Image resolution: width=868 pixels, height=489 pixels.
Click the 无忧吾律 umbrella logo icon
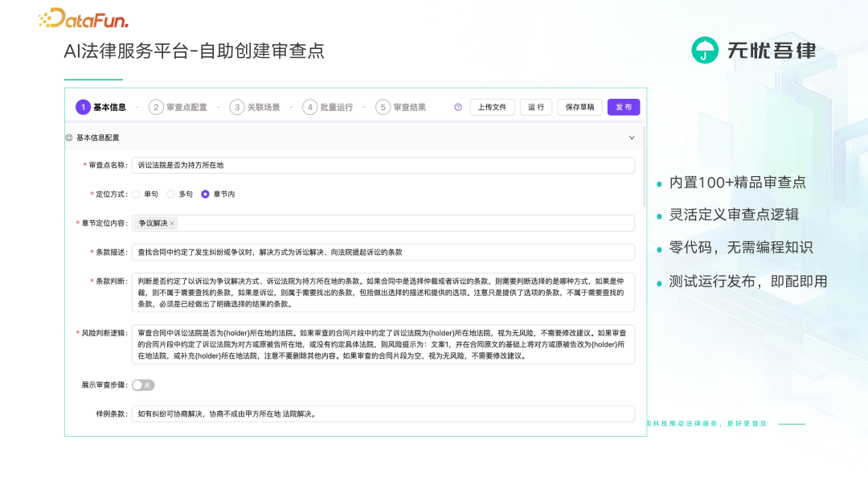(705, 51)
